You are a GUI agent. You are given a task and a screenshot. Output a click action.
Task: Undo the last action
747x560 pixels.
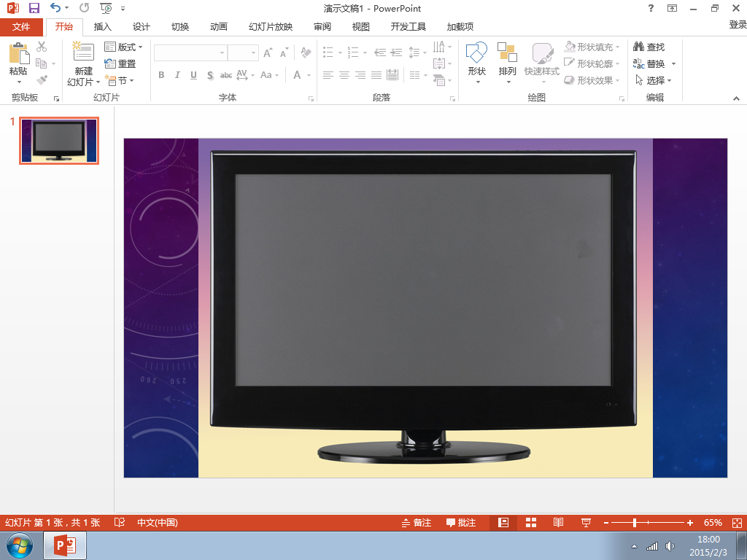[x=55, y=7]
